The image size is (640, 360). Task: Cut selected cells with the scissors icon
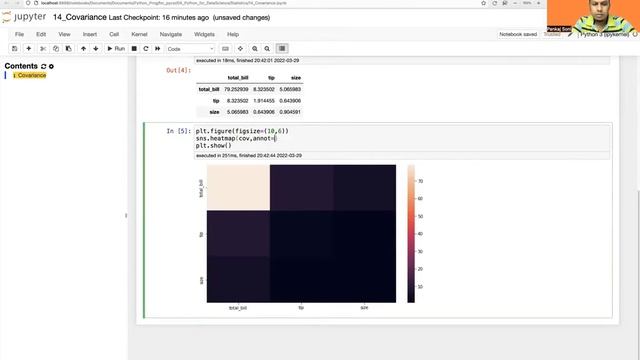tap(43, 49)
